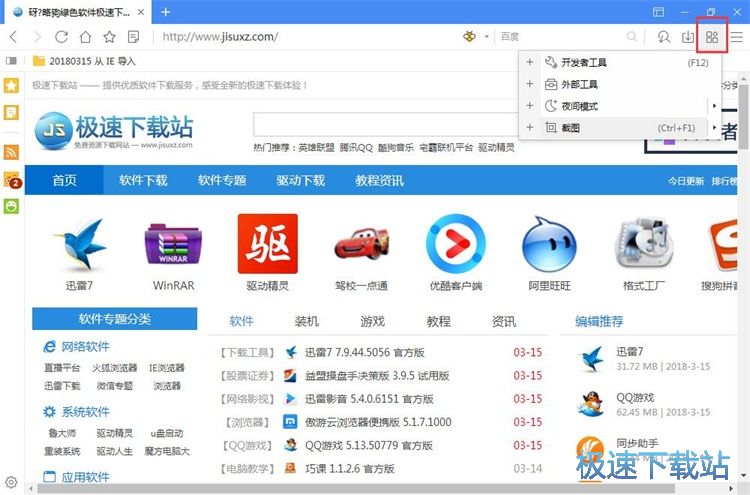Viewport: 750px width, 495px height.
Task: Click the chat bubble toolbar icon
Action: (663, 37)
